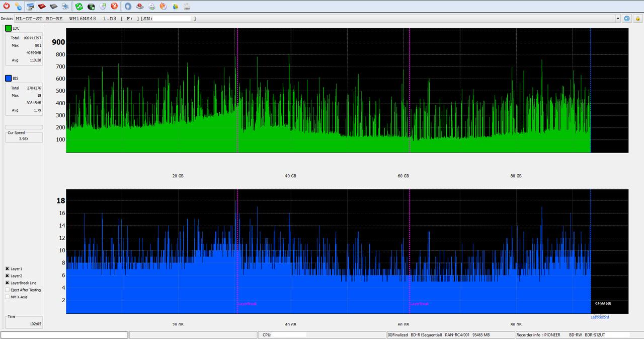Viewport: 644px width, 339px height.
Task: Click the green refresh arrows icon
Action: click(79, 7)
